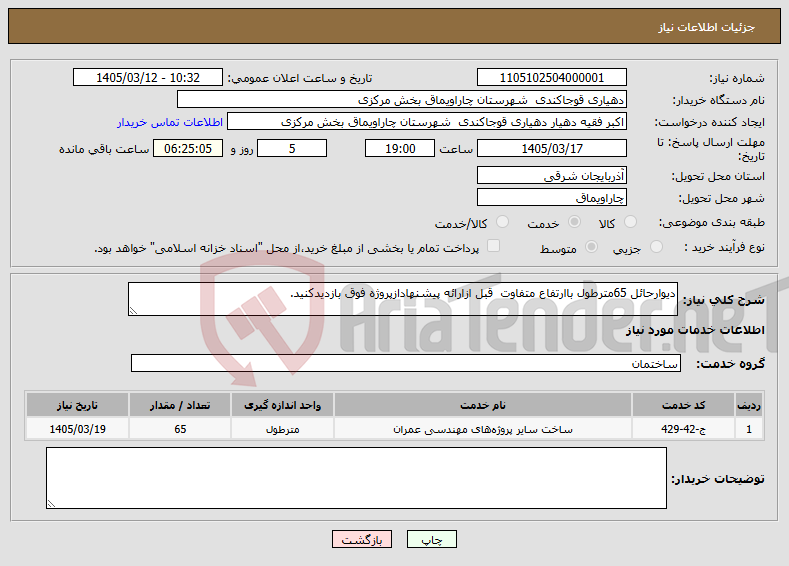789x566 pixels.
Task: Click the quantity cell 65
Action: [x=180, y=429]
